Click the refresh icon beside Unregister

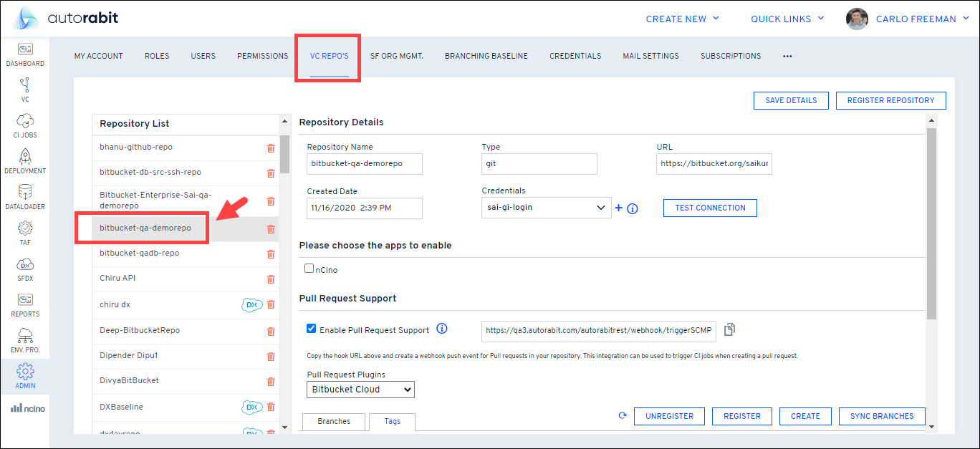(623, 415)
